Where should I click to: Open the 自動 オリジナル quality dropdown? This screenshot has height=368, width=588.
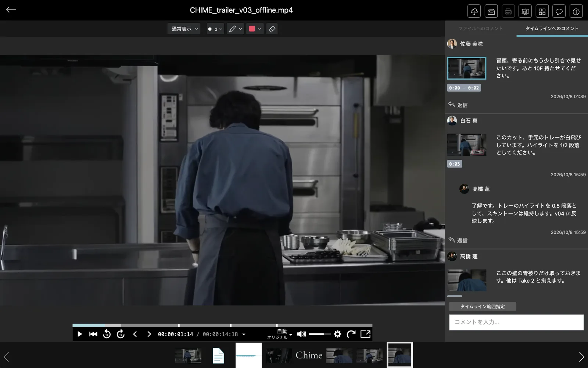280,334
